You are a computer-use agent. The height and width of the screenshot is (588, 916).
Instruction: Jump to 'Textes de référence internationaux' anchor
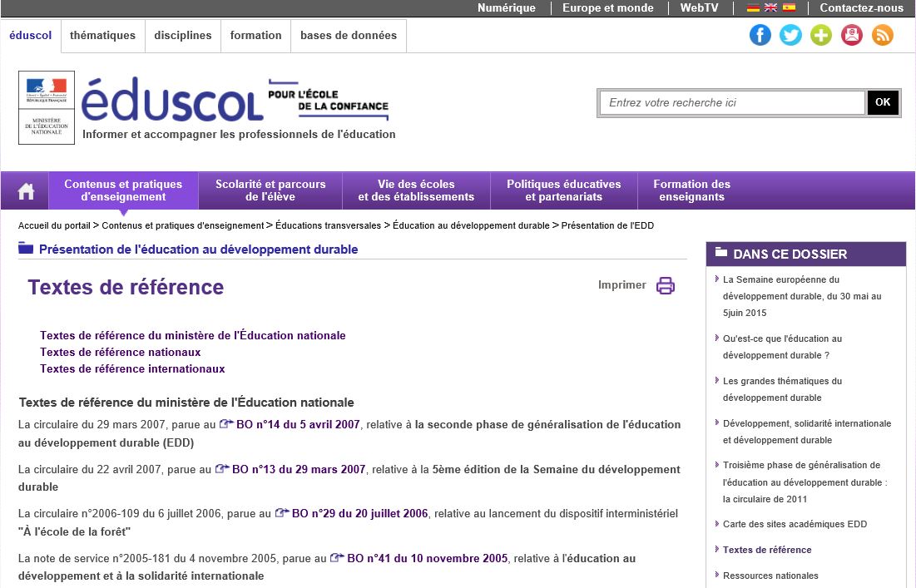pos(132,368)
